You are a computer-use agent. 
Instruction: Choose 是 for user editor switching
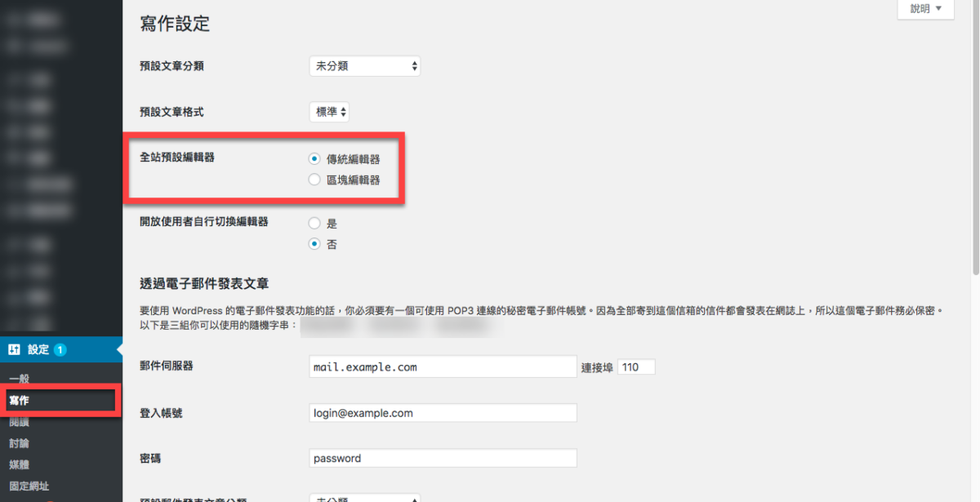point(314,223)
